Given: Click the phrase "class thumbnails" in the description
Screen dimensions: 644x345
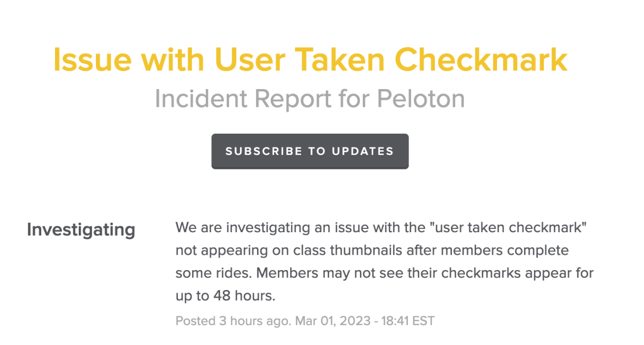Looking at the screenshot, I should [348, 250].
